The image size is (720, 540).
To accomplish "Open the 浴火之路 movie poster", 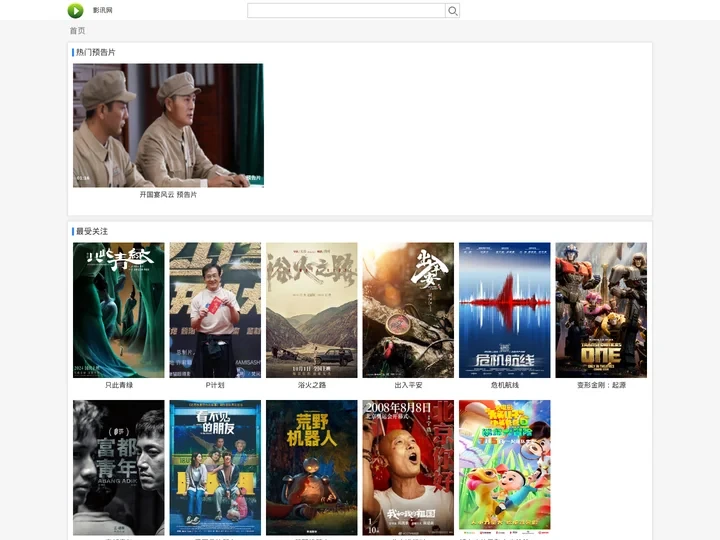I will coord(311,310).
